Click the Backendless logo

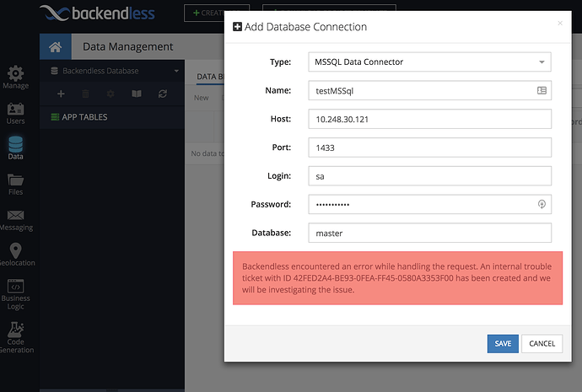pyautogui.click(x=97, y=13)
